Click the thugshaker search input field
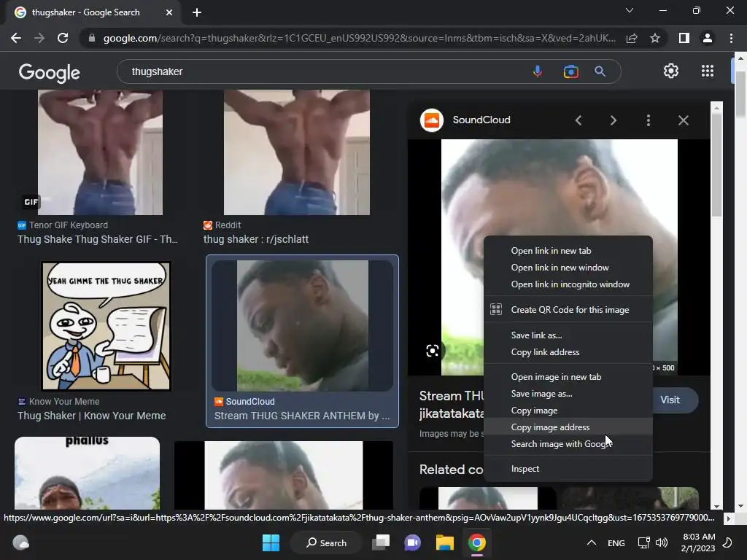Image resolution: width=747 pixels, height=560 pixels. click(324, 71)
